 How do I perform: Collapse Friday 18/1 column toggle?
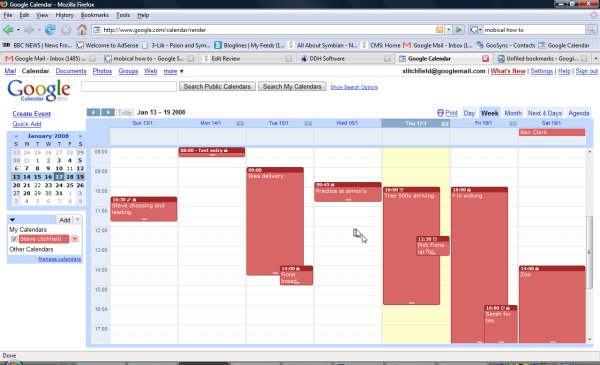tap(513, 124)
